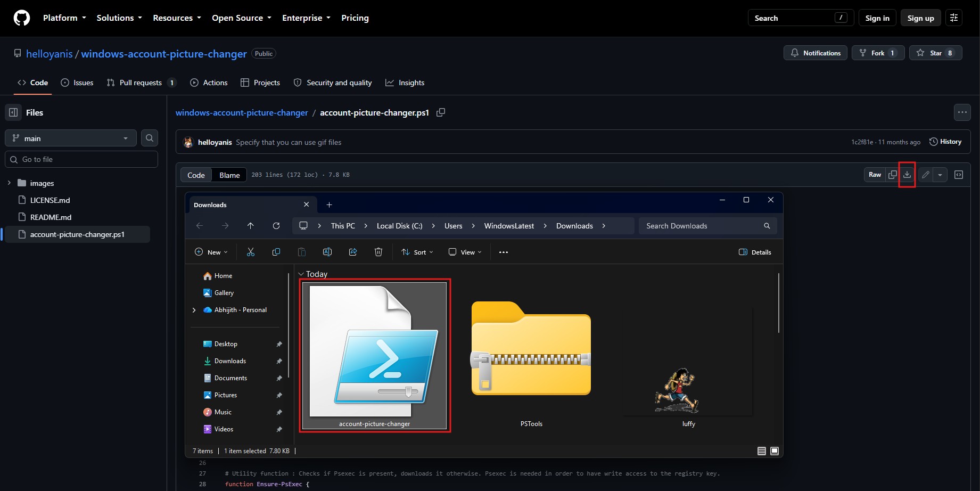Open Documents in Explorer sidebar

230,378
